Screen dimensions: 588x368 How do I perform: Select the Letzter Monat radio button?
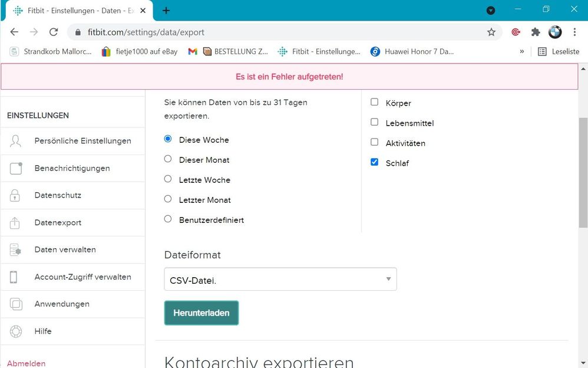[168, 199]
